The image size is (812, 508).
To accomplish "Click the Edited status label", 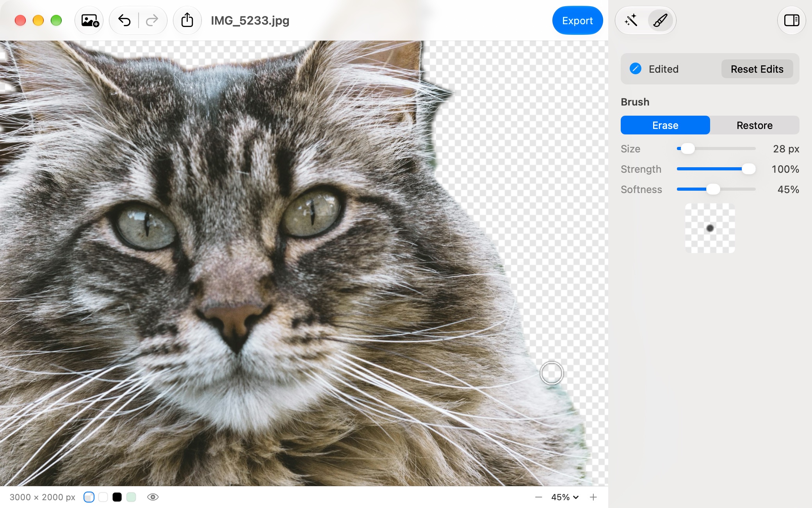I will coord(664,69).
